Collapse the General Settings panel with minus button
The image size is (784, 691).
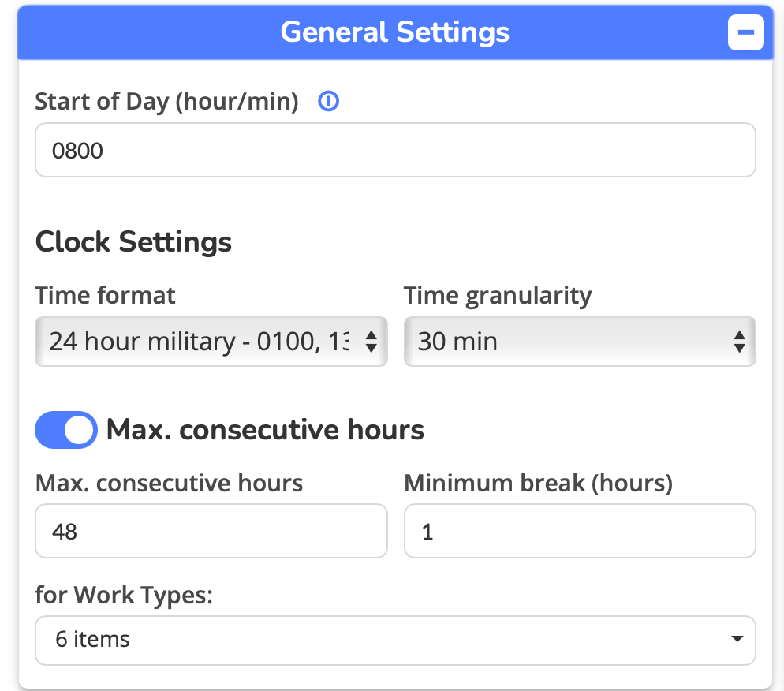745,32
